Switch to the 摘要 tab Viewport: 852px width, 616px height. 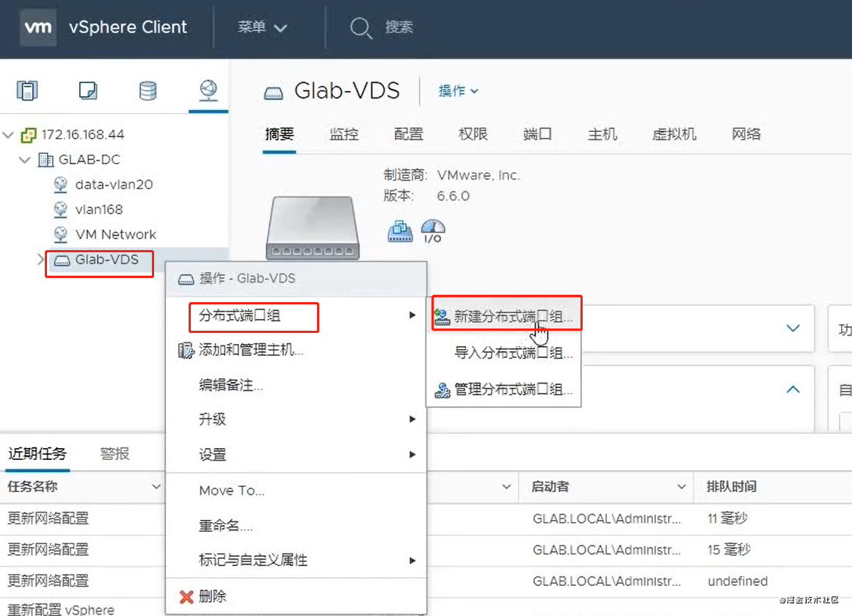pos(280,134)
